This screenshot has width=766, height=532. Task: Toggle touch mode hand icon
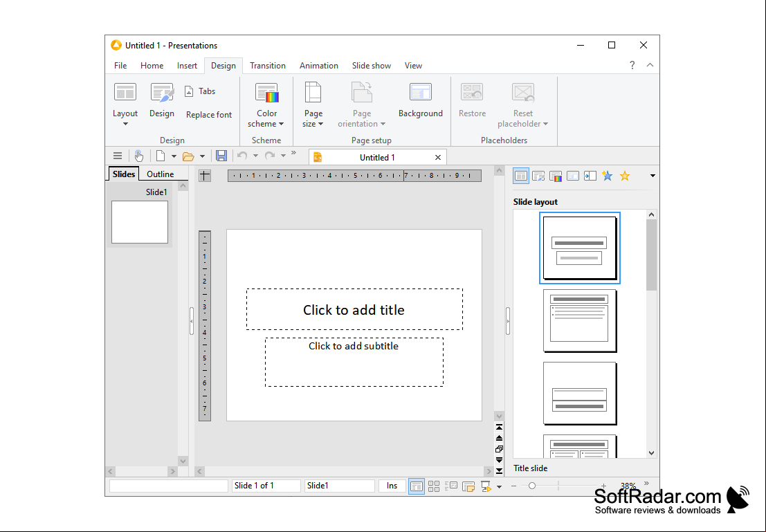[139, 156]
